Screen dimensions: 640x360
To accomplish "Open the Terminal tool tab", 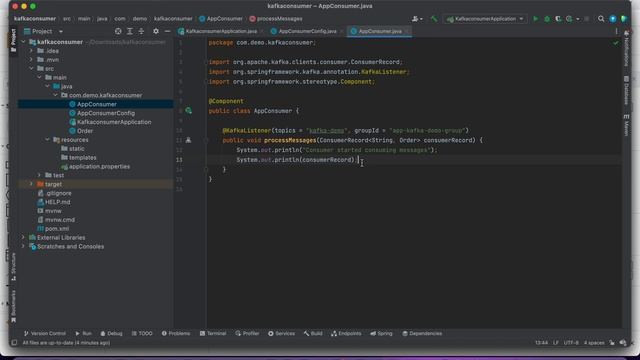I will click(213, 333).
